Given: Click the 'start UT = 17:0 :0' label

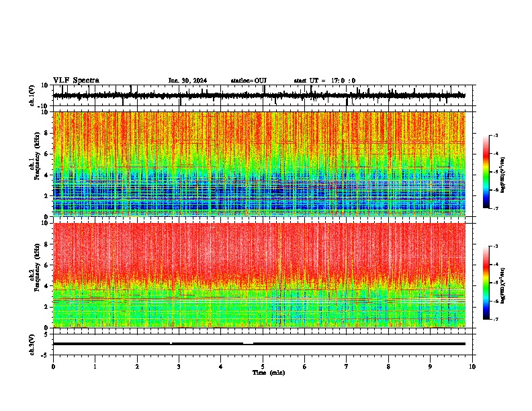Looking at the screenshot, I should [324, 81].
